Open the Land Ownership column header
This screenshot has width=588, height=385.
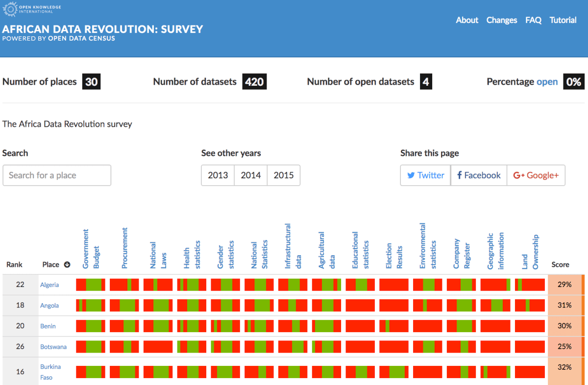pyautogui.click(x=530, y=252)
